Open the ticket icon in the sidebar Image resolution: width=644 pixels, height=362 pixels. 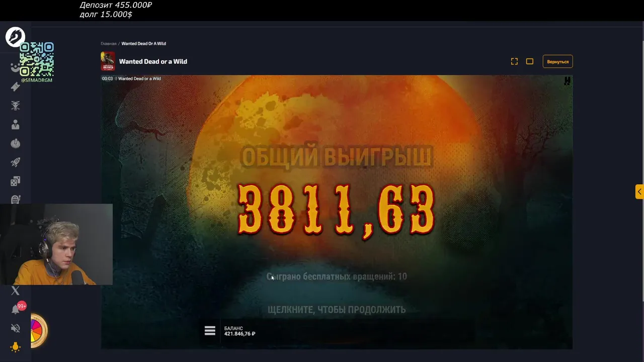pyautogui.click(x=15, y=86)
